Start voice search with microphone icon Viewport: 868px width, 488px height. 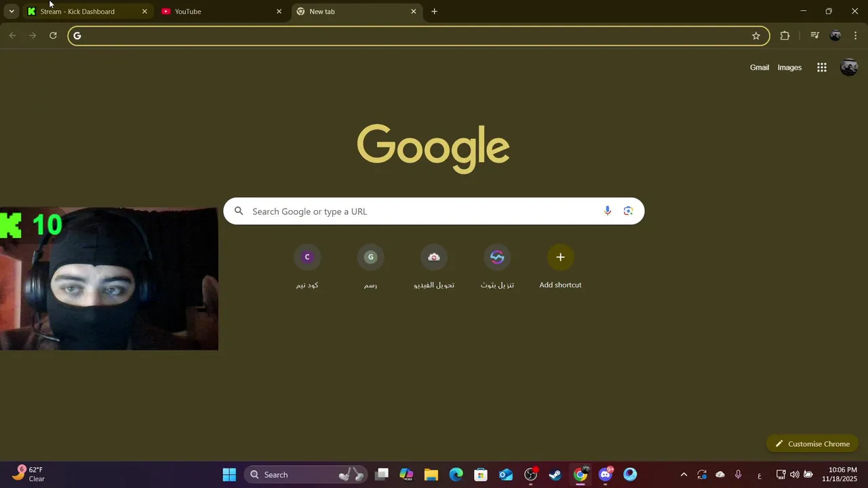608,211
